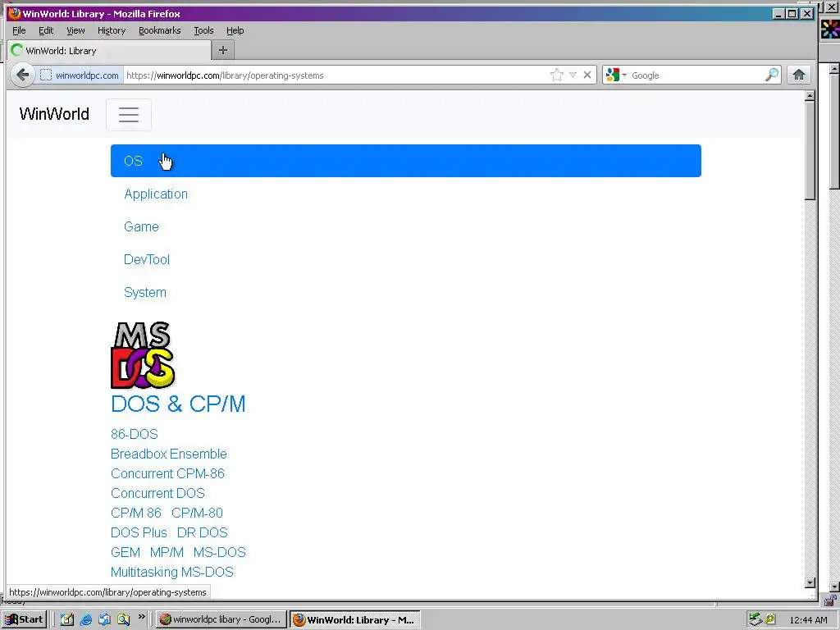Click the site identity icon beside winworldpc.com
Screen dimensions: 840x630
coord(46,75)
